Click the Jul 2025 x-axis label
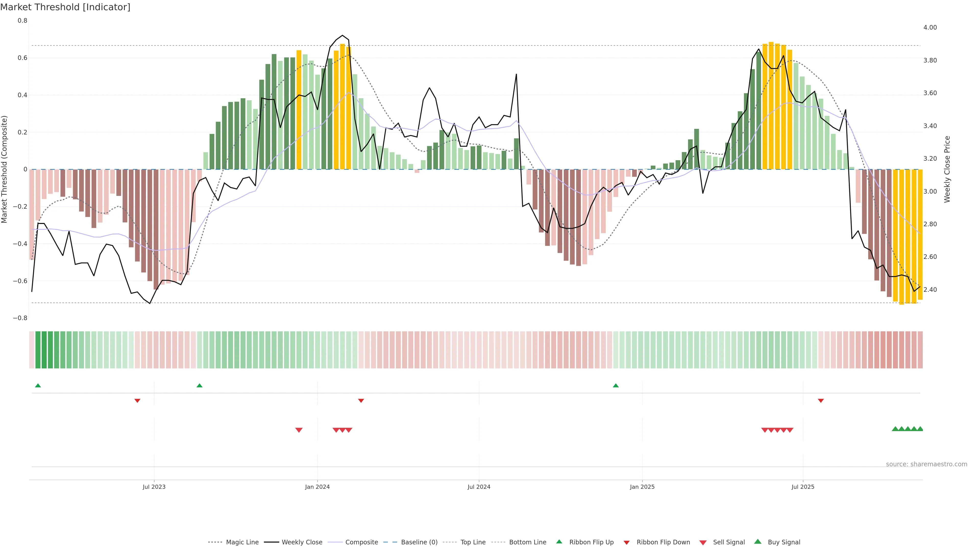This screenshot has width=980, height=551. pyautogui.click(x=803, y=487)
